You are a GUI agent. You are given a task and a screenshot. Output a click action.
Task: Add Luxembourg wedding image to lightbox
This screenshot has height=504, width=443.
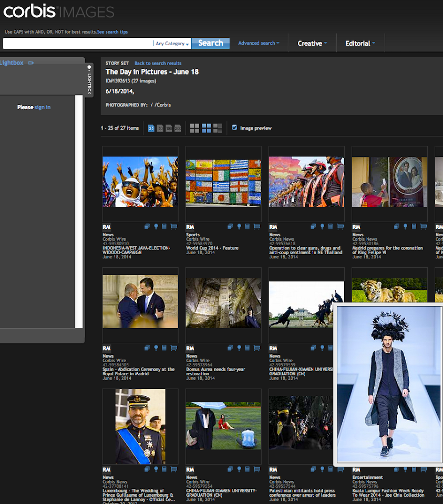pyautogui.click(x=156, y=469)
